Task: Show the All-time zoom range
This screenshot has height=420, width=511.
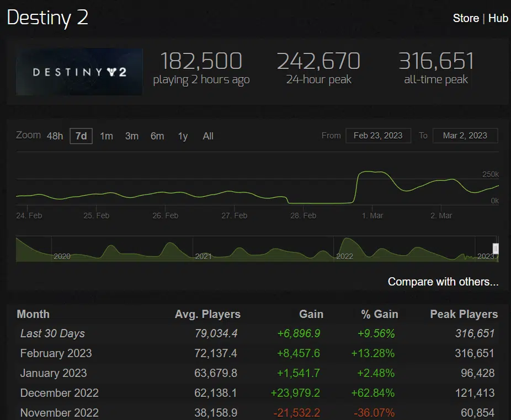Action: tap(207, 136)
